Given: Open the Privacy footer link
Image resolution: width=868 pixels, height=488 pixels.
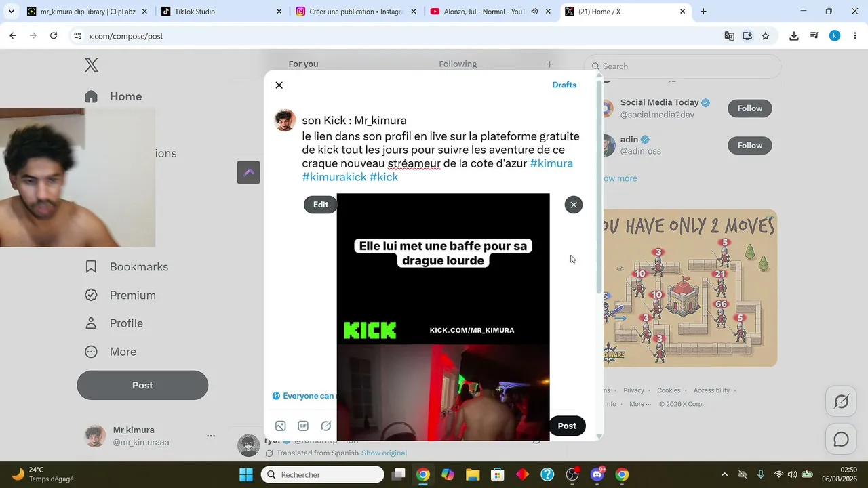Looking at the screenshot, I should tap(633, 390).
